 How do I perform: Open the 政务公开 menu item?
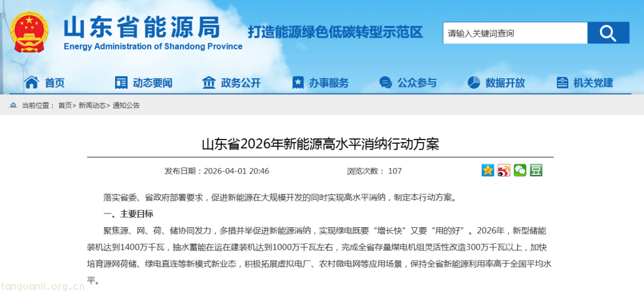(241, 83)
